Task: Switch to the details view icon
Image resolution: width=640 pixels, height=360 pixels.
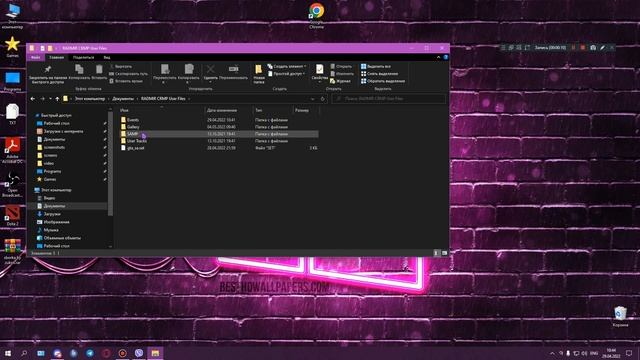Action: click(436, 253)
